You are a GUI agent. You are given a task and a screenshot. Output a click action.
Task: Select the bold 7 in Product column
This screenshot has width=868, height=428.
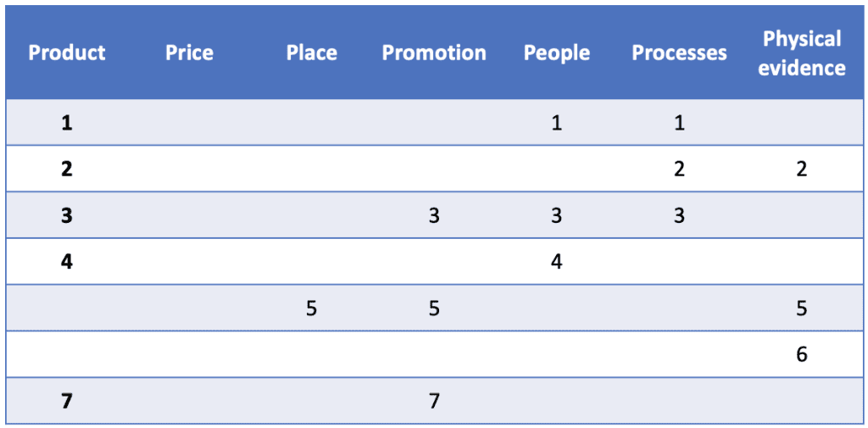click(67, 400)
